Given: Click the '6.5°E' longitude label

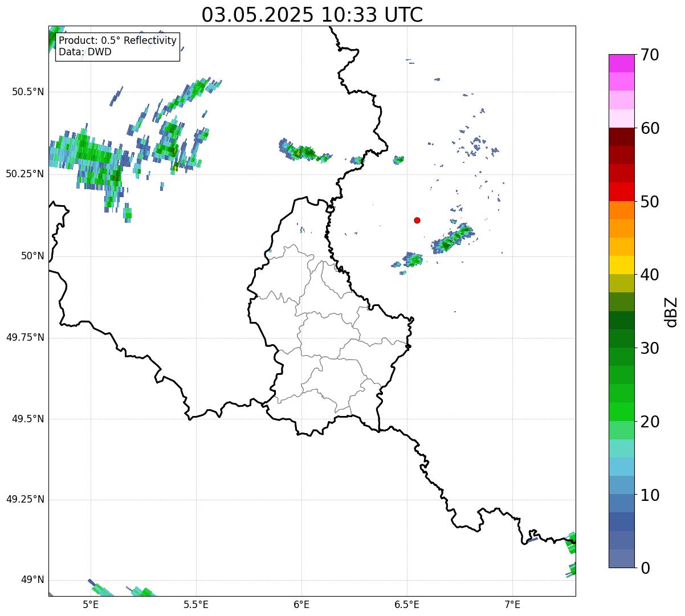Looking at the screenshot, I should tap(407, 605).
